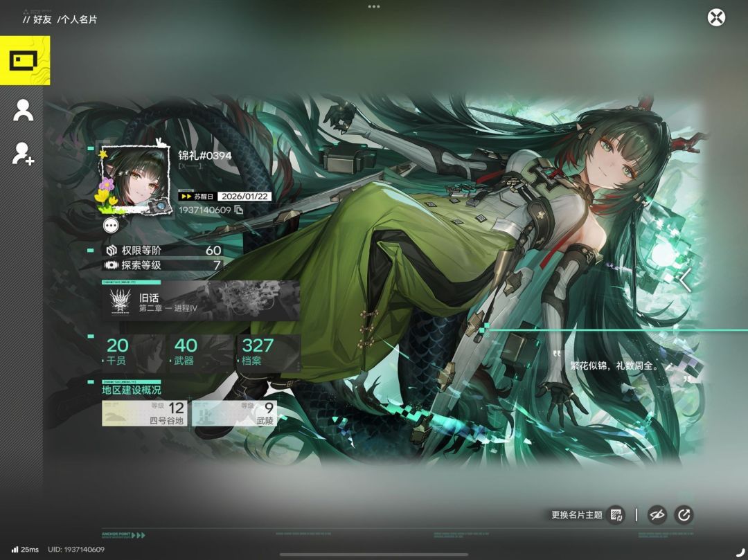Image resolution: width=748 pixels, height=560 pixels.
Task: Open the archives count 327 tile
Action: (x=269, y=352)
